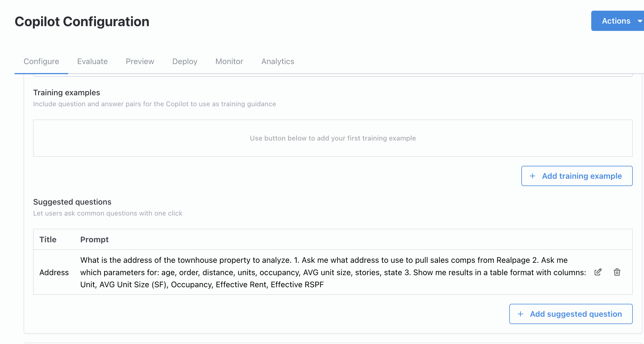
Task: Open the Actions menu button
Action: tap(616, 21)
